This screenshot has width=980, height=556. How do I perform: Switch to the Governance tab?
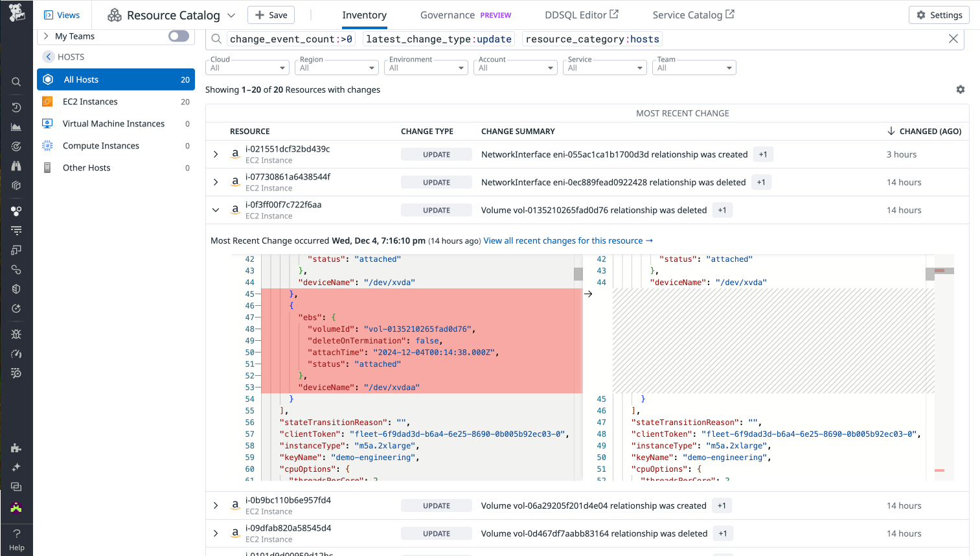tap(446, 14)
